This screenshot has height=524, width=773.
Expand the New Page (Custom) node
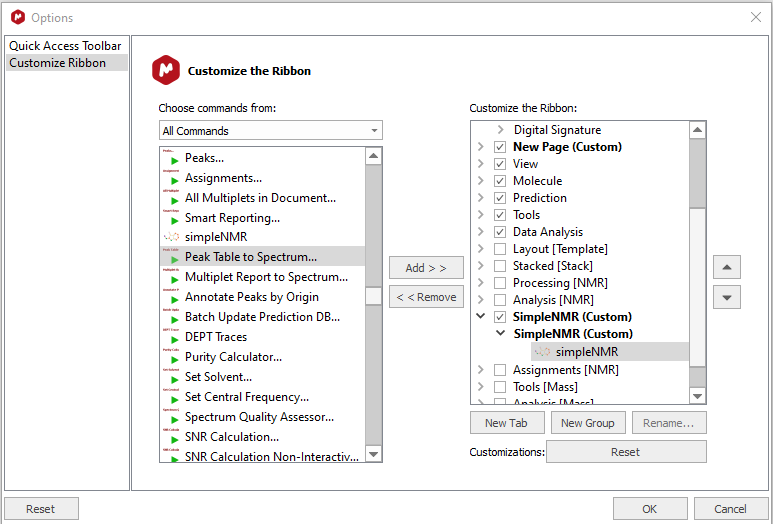pyautogui.click(x=481, y=147)
